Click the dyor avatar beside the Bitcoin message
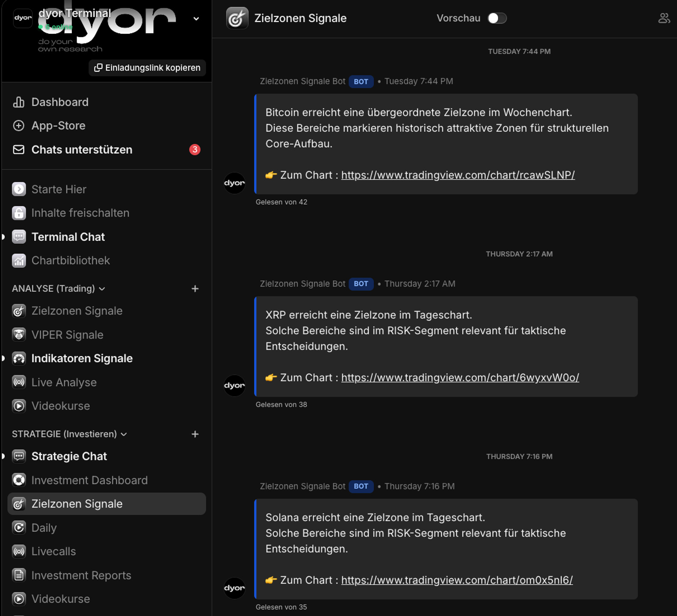Viewport: 677px width, 616px height. (x=235, y=183)
